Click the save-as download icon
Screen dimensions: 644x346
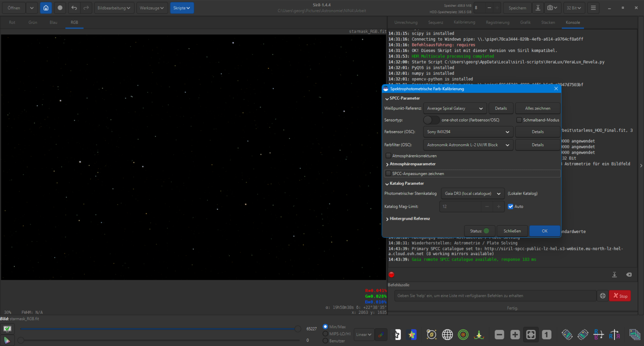tap(538, 8)
